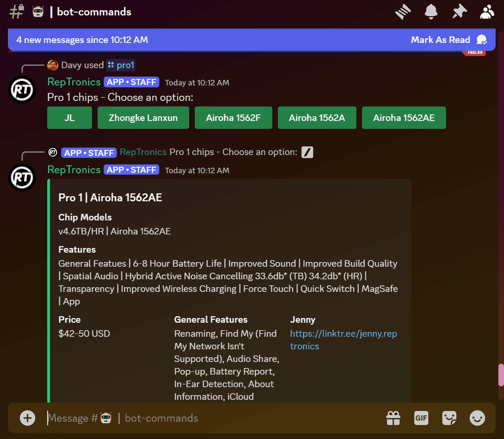
Task: Open the GIF picker
Action: click(x=421, y=418)
